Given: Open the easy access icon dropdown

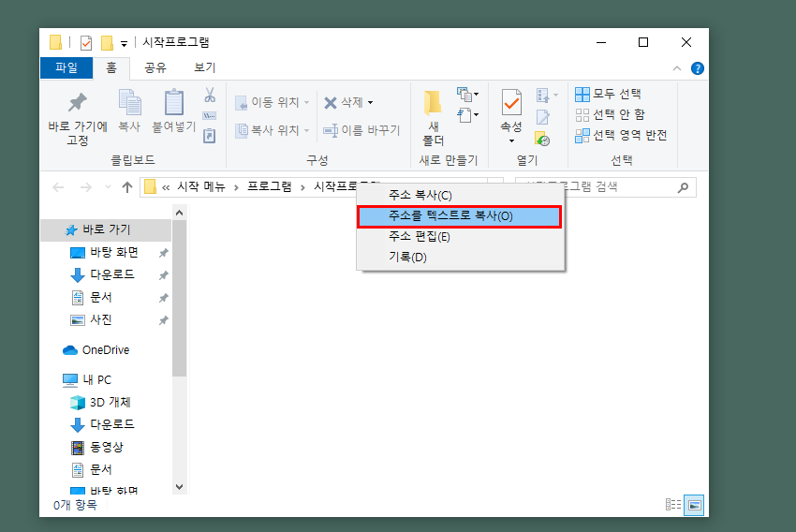Looking at the screenshot, I should point(467,114).
